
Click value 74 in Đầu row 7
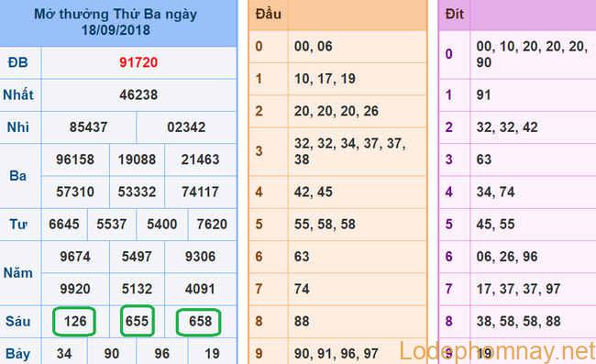coord(302,289)
